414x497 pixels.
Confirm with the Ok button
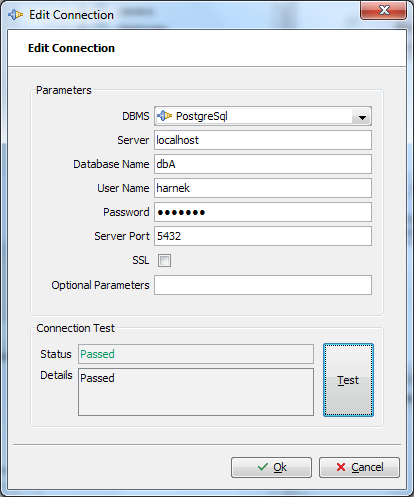[271, 467]
